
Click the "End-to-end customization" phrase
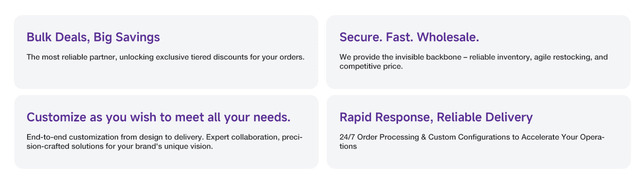pyautogui.click(x=73, y=138)
